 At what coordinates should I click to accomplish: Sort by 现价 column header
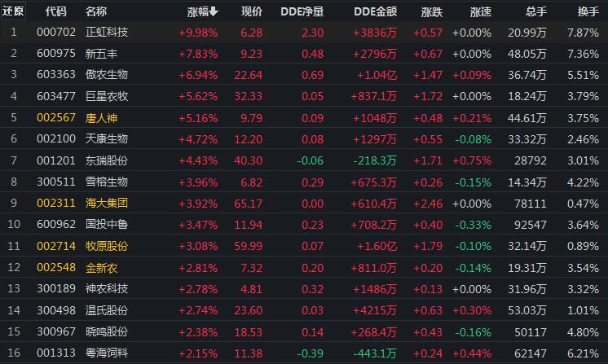pos(252,11)
